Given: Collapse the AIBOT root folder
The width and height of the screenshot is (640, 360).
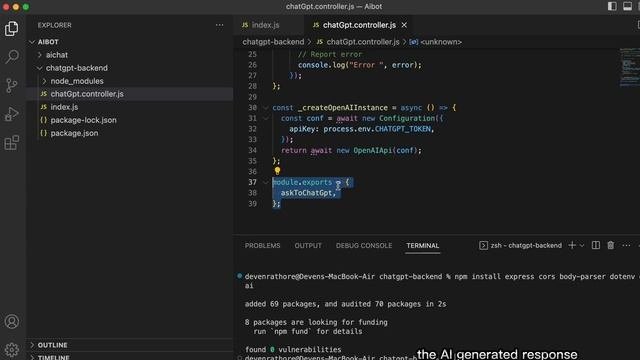Looking at the screenshot, I should 32,42.
